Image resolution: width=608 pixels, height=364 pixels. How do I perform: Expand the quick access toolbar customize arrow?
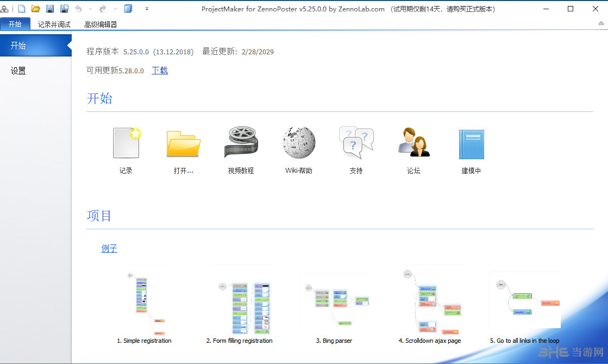147,9
